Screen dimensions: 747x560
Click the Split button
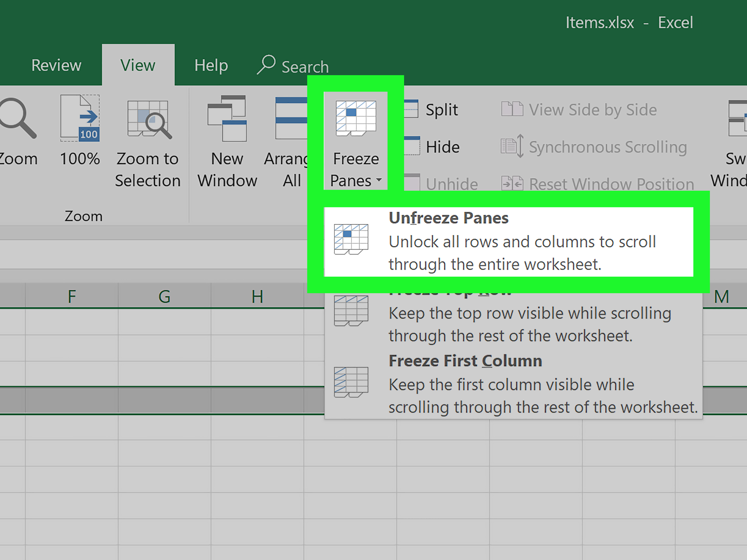pyautogui.click(x=442, y=111)
